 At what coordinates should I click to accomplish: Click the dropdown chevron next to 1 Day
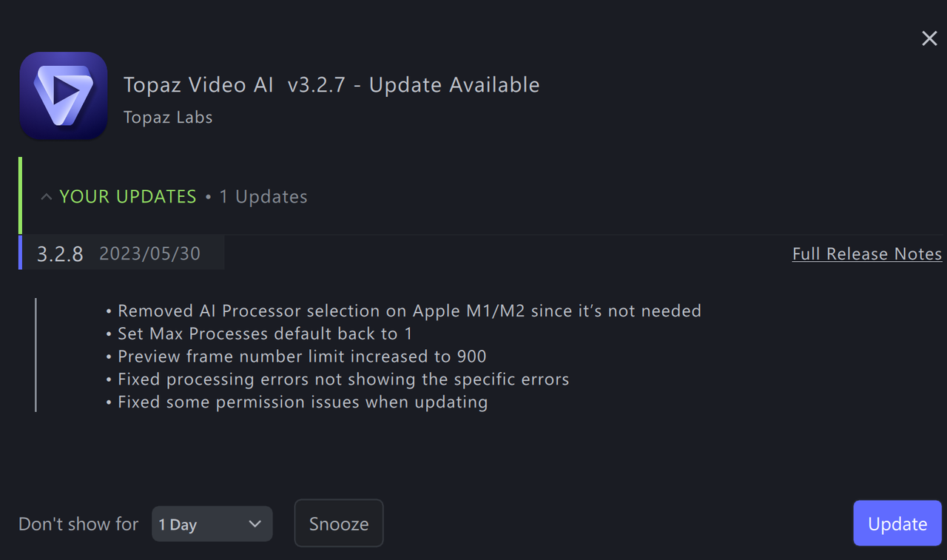[x=255, y=523]
